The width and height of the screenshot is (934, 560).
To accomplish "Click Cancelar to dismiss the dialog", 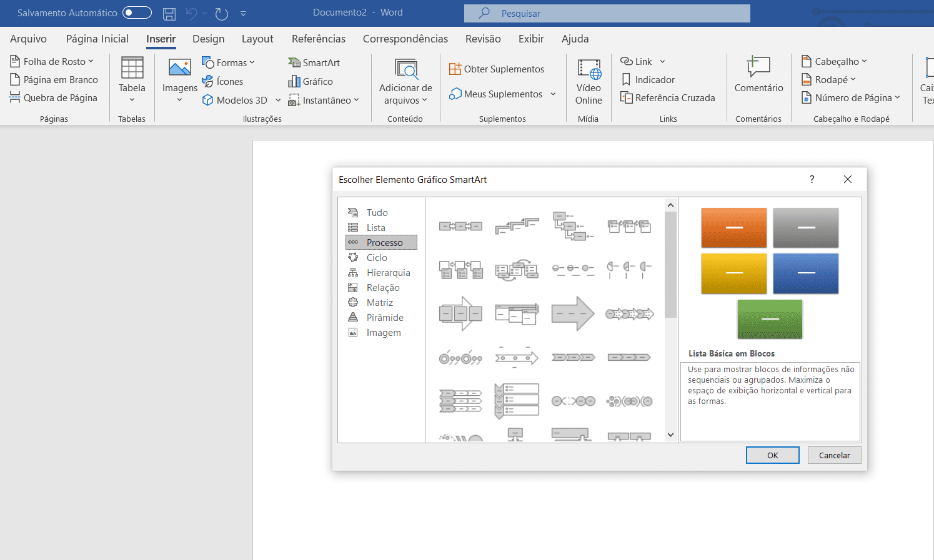I will (834, 455).
